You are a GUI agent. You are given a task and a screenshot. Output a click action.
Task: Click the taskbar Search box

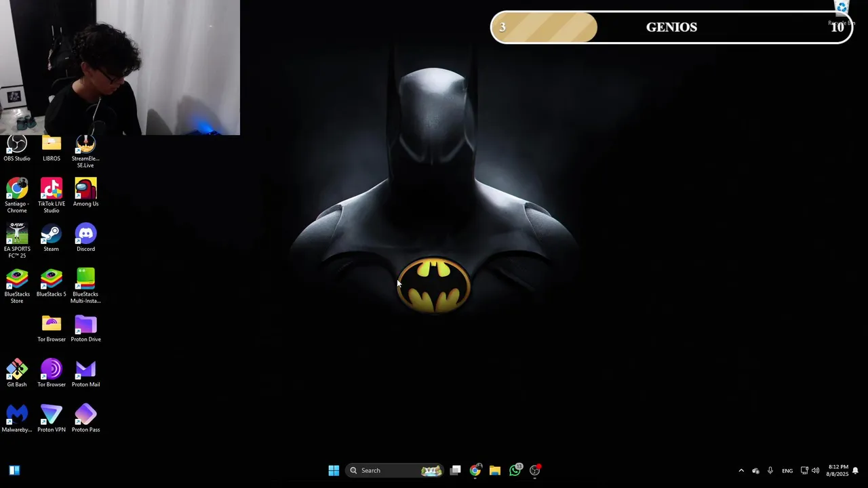point(395,470)
